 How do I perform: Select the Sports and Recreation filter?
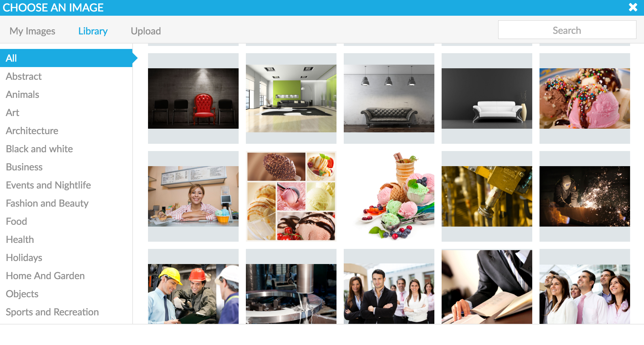tap(52, 311)
